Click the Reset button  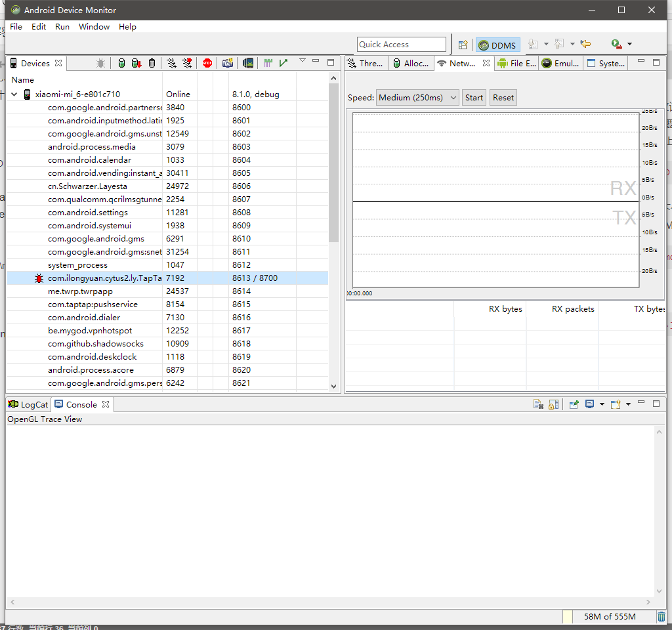point(503,98)
